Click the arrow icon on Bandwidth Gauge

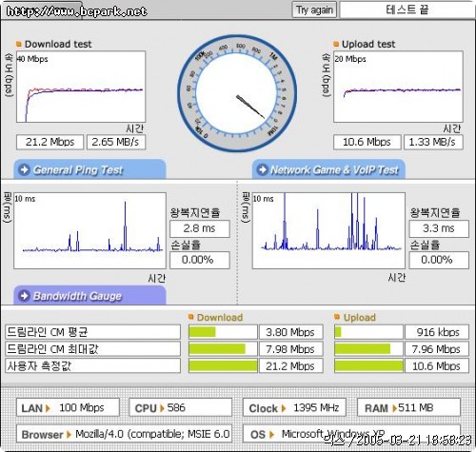[25, 296]
